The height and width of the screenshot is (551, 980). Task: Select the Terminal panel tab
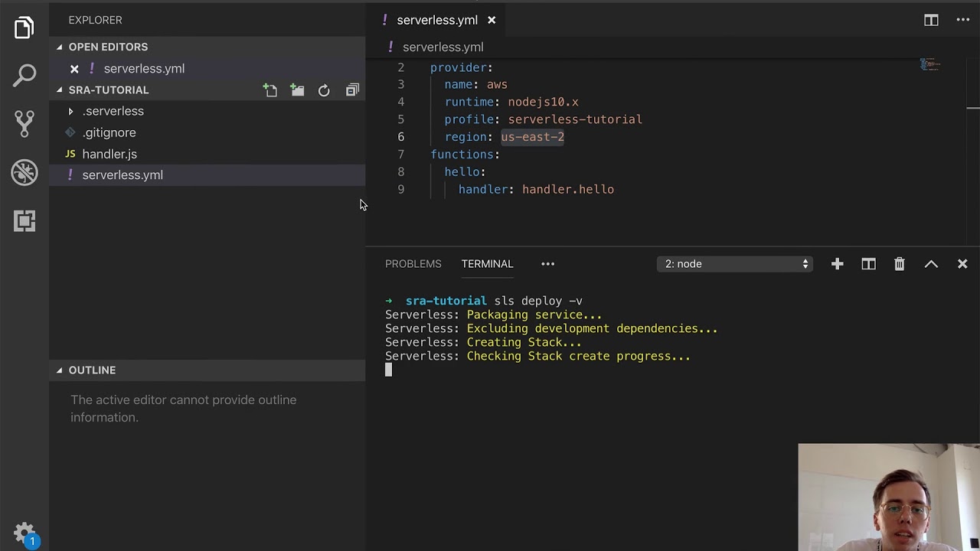click(x=487, y=264)
